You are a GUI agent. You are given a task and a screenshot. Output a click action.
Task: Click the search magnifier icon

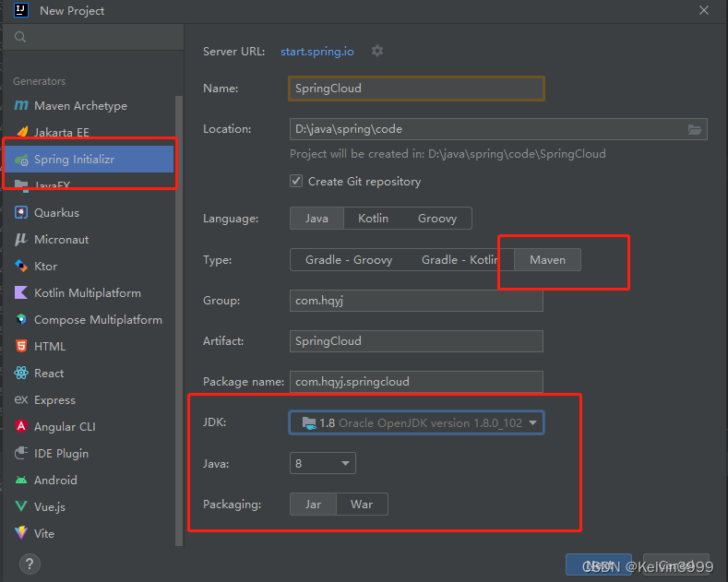point(20,37)
